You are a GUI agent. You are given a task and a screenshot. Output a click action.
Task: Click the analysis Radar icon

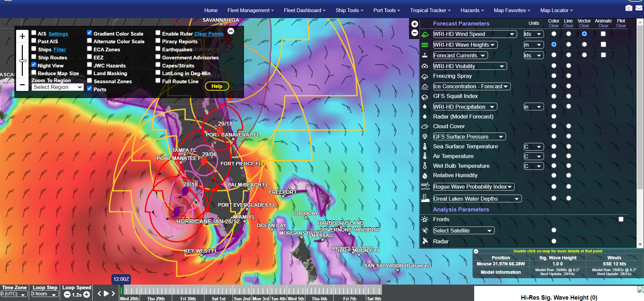425,241
